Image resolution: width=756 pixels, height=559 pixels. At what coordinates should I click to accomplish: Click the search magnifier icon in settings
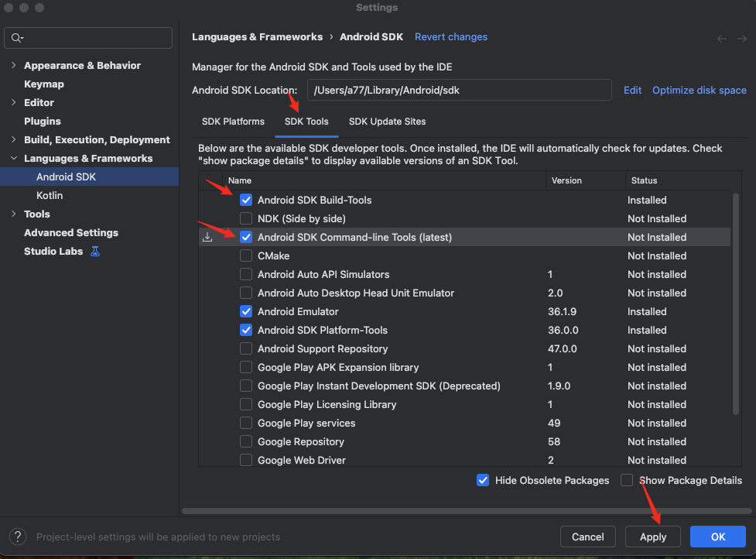17,38
